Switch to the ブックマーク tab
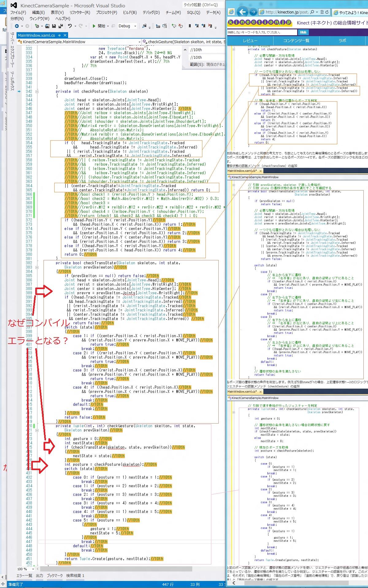This screenshot has height=588, width=368. coord(55,576)
